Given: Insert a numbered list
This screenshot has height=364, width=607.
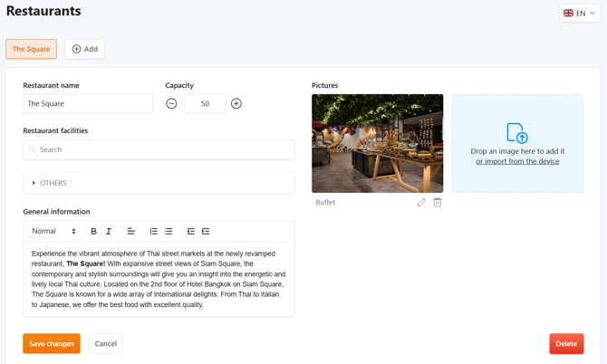Looking at the screenshot, I should tap(153, 232).
